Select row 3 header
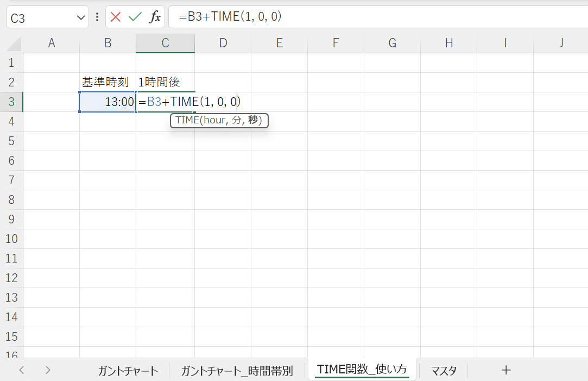588x381 pixels. [x=11, y=102]
